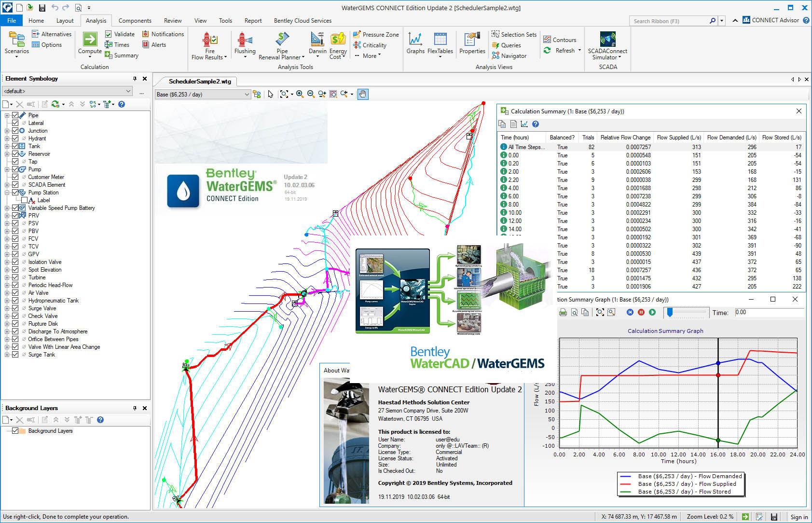Open the More analysis tools dropdown
812x523 pixels.
point(368,56)
